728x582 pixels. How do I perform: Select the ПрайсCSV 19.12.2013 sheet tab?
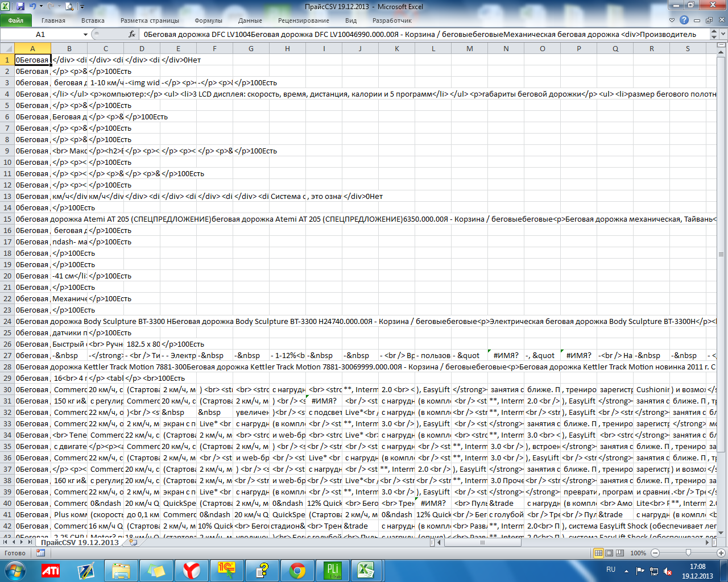tap(80, 542)
